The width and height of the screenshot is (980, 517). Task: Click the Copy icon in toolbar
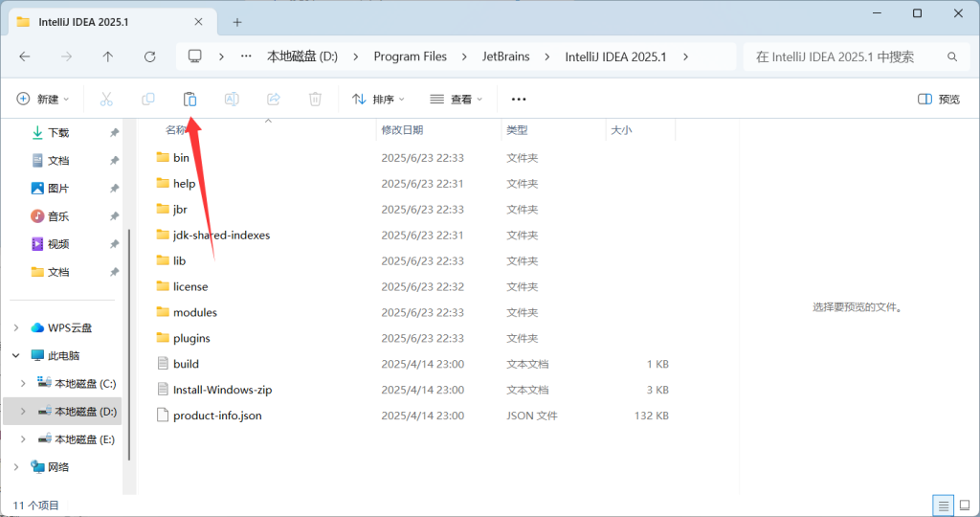click(x=148, y=99)
